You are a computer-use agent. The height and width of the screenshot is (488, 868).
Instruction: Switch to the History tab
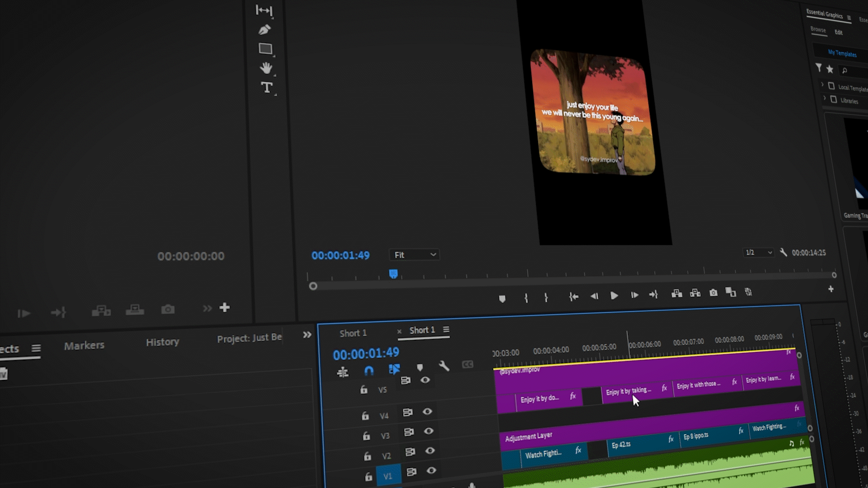click(162, 342)
